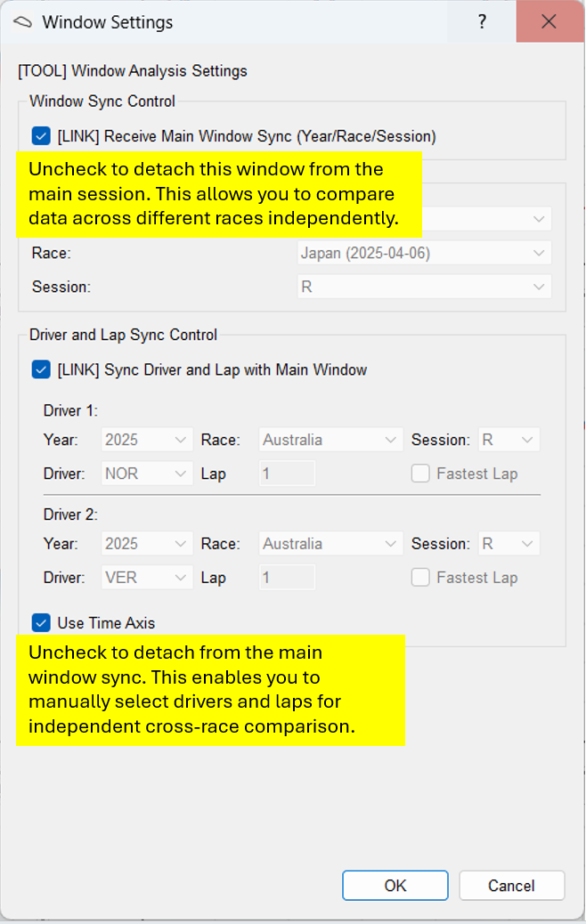
Task: Click the Driver 2 Lap input field
Action: (x=288, y=578)
